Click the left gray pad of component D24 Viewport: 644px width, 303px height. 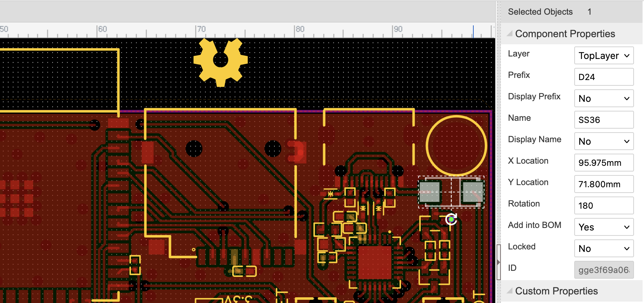coord(429,192)
